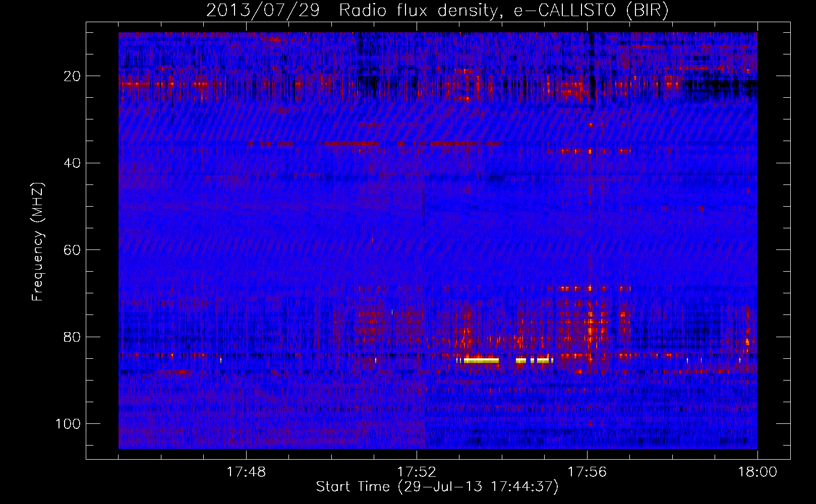Image resolution: width=816 pixels, height=504 pixels.
Task: Click the 18:00 time tick label
Action: [x=757, y=472]
